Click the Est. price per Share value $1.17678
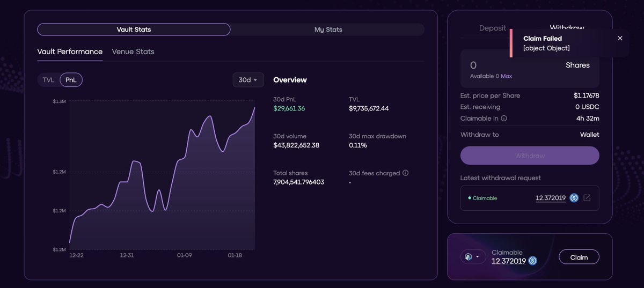Image resolution: width=644 pixels, height=288 pixels. click(587, 95)
